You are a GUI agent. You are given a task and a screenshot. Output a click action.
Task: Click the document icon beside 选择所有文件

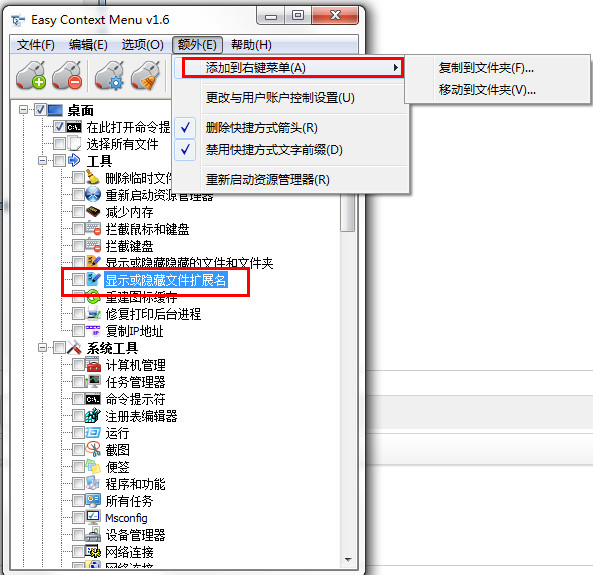[x=74, y=144]
